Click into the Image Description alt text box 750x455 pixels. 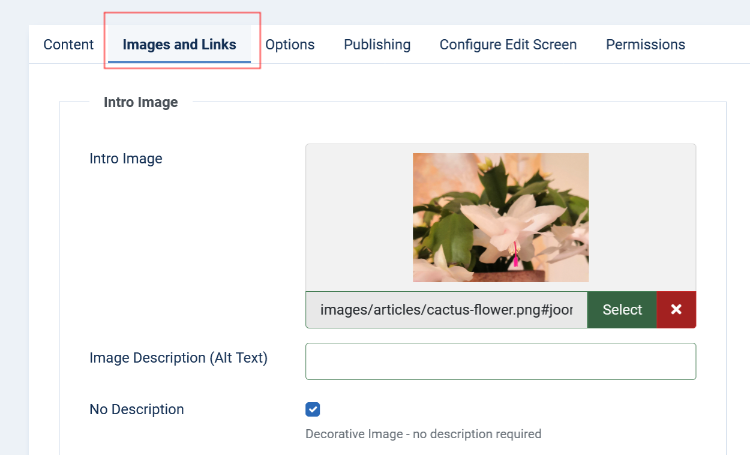coord(500,361)
